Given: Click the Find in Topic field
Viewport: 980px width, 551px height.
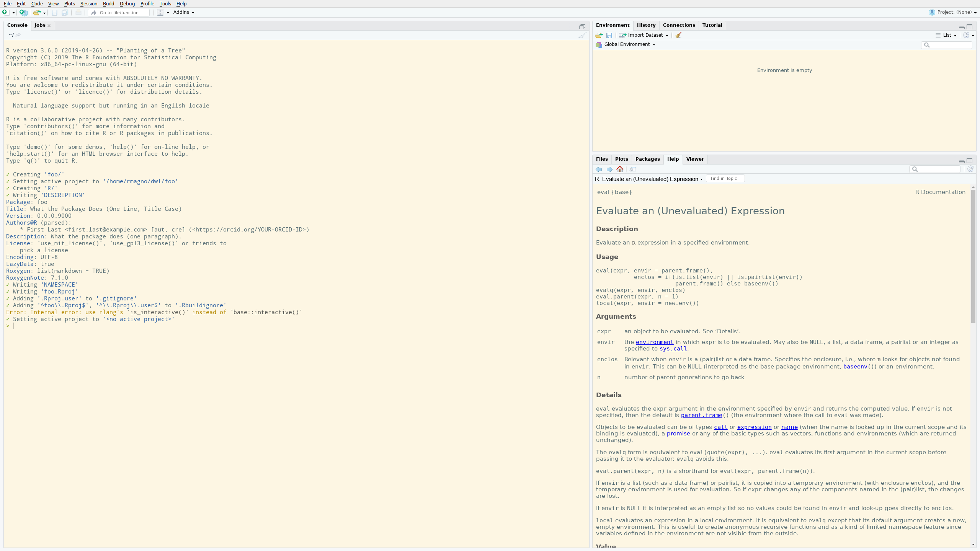Looking at the screenshot, I should [725, 179].
